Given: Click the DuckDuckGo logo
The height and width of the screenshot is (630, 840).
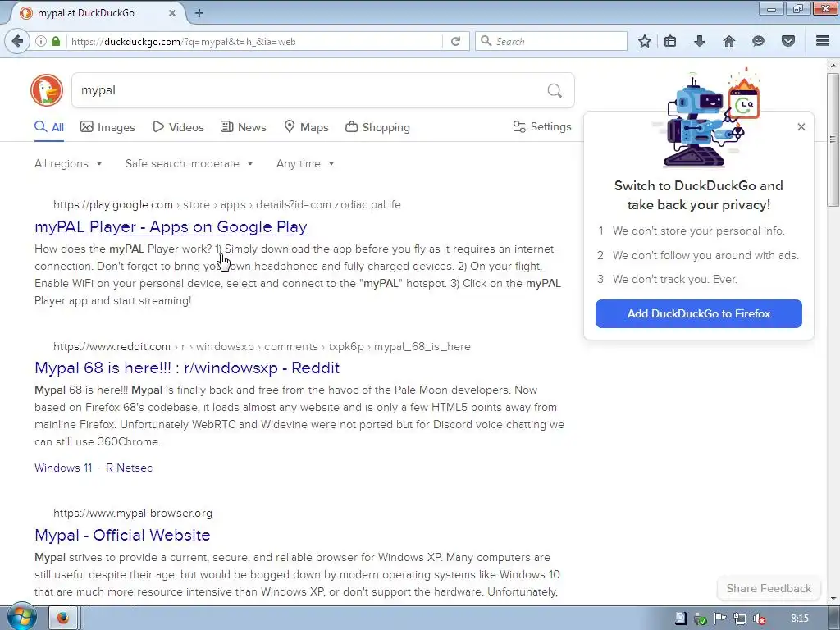Looking at the screenshot, I should pos(47,90).
